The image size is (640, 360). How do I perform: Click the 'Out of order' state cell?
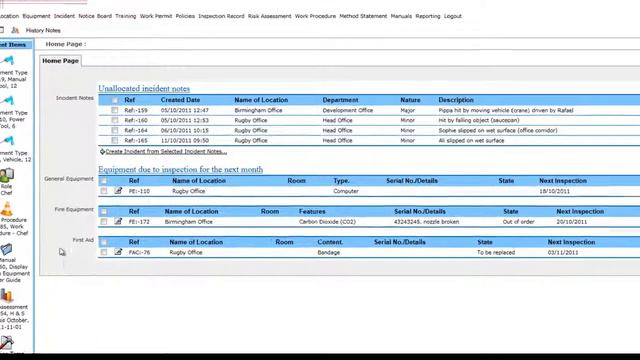tap(518, 222)
